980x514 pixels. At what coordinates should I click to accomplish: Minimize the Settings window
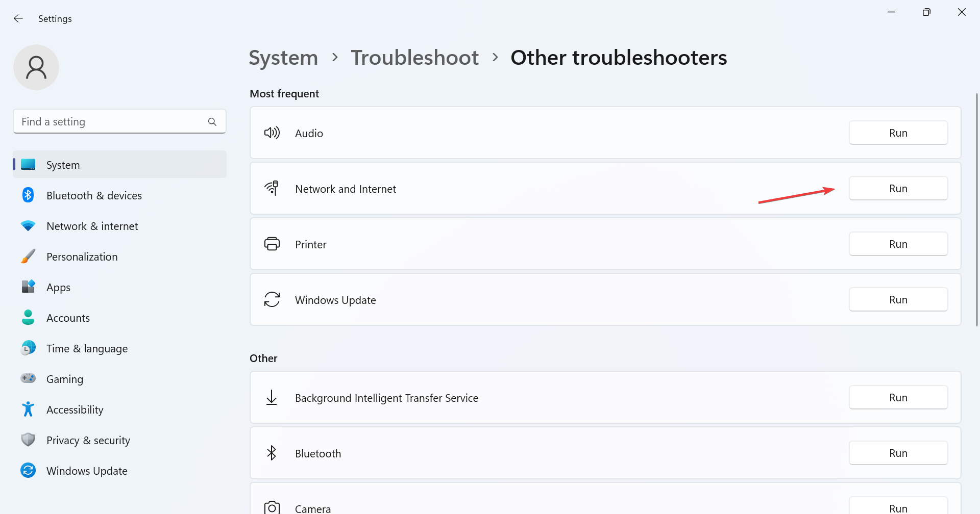coord(892,12)
